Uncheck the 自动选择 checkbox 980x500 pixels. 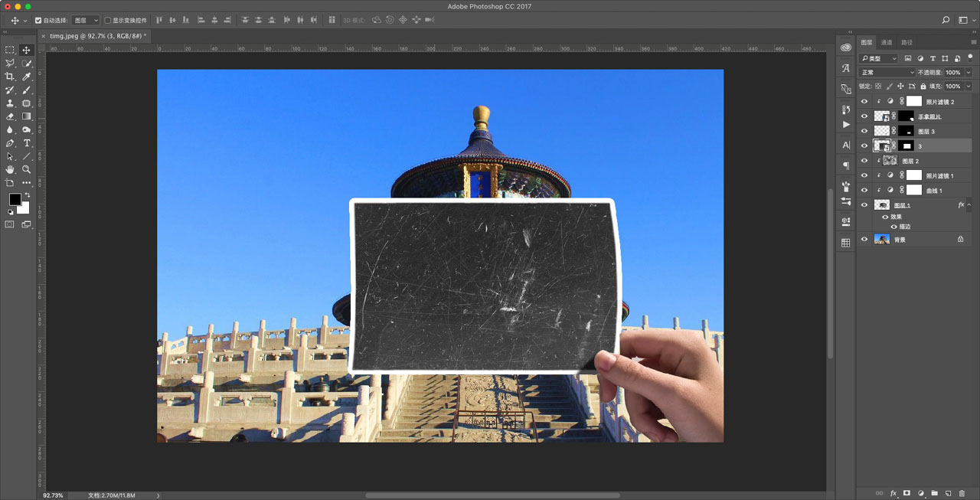coord(38,21)
